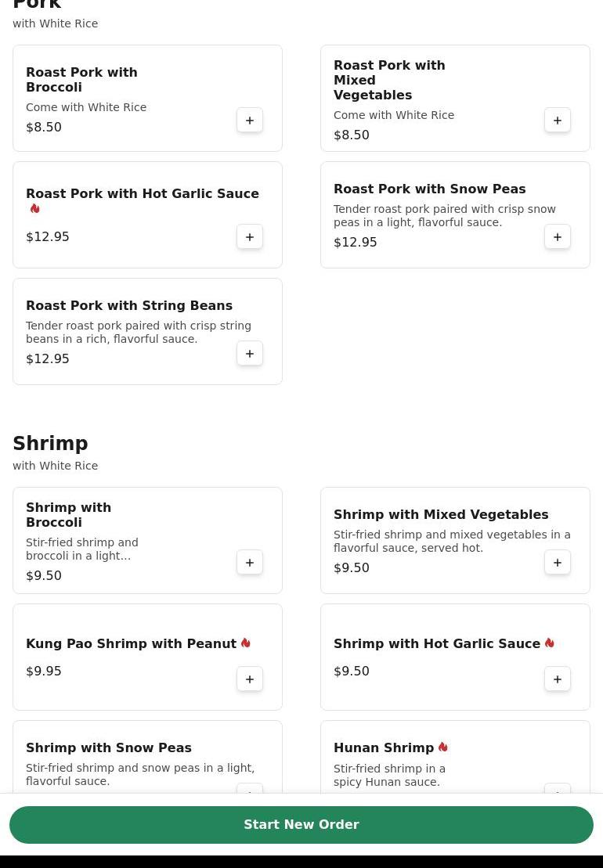
Task: Click spicy flame icon beside Hunan Shrimp
Action: pyautogui.click(x=443, y=747)
